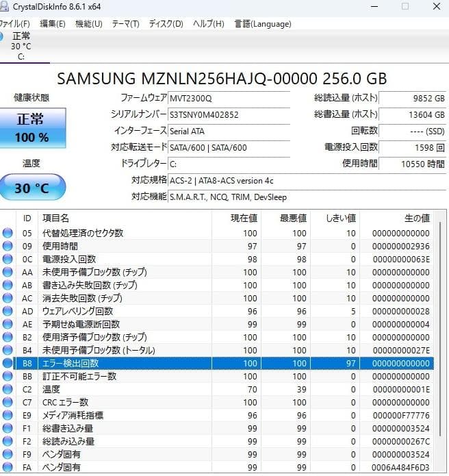Click status icon of row 09 使用時間
This screenshot has height=476, width=449.
click(8, 246)
